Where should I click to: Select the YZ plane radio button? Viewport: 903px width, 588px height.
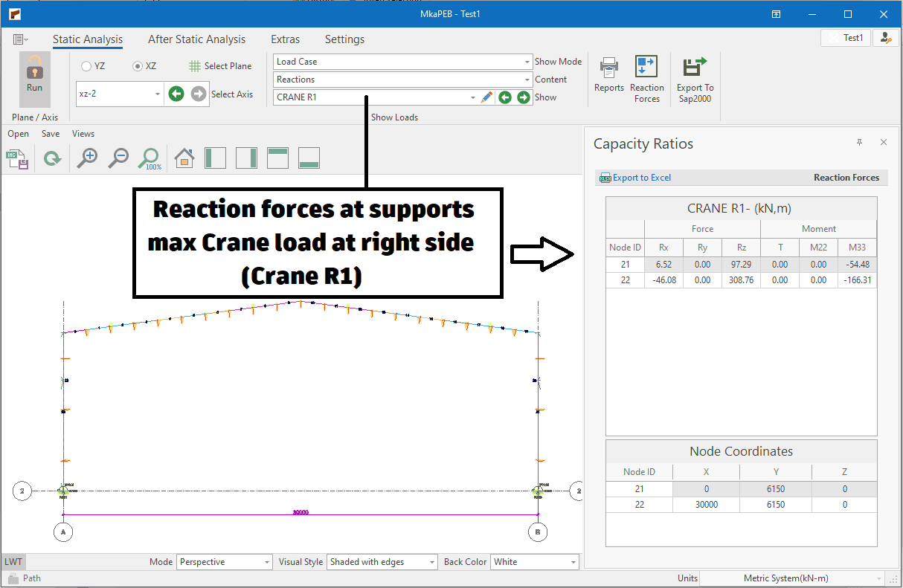click(x=86, y=66)
